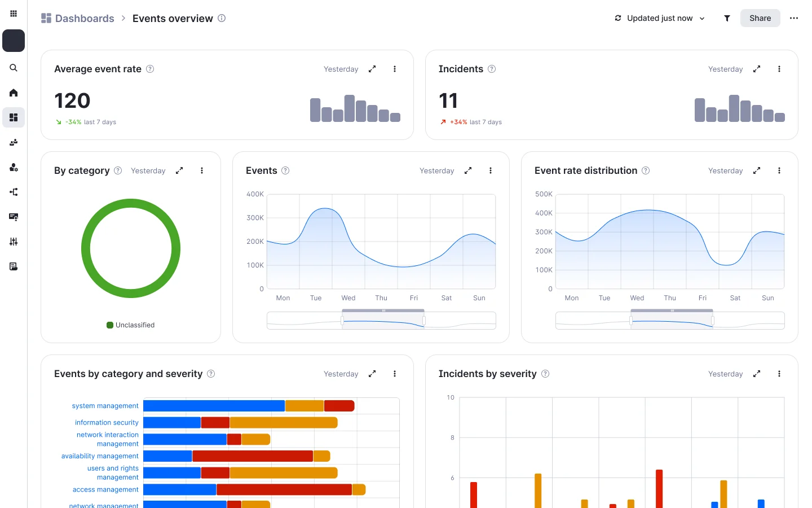Image resolution: width=812 pixels, height=508 pixels.
Task: Open the user settings sidebar icon
Action: click(14, 167)
